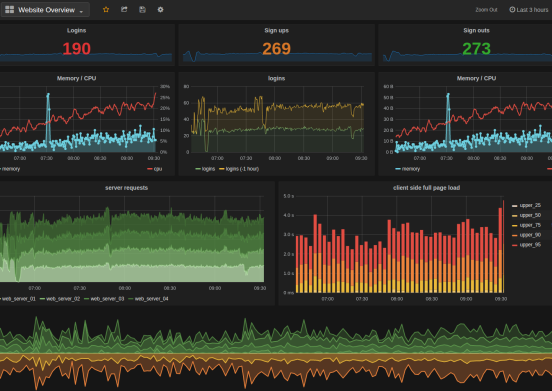552x391 pixels.
Task: Click the Zoom Out time control
Action: [x=486, y=10]
